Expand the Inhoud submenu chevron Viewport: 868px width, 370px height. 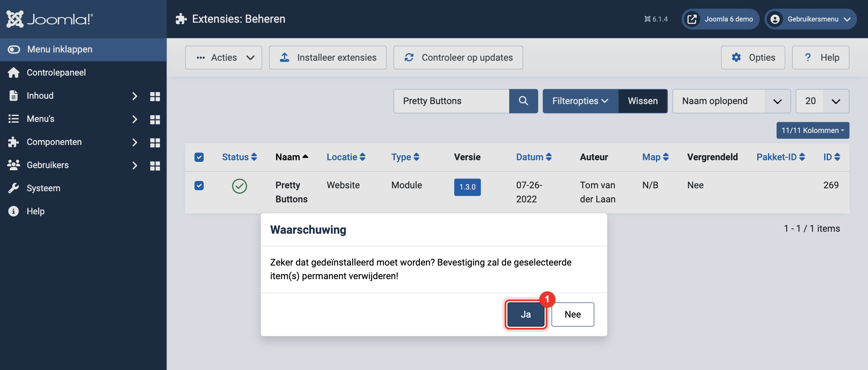pos(134,96)
